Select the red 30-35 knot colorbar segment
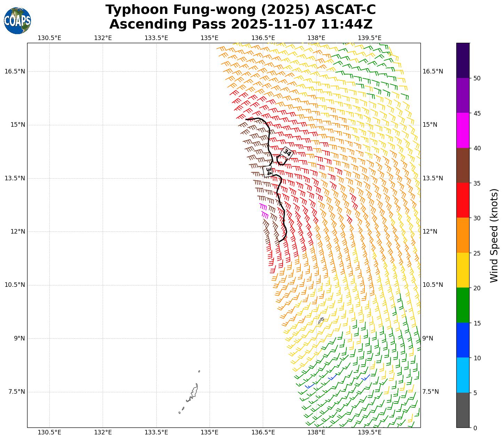The image size is (504, 440). [x=463, y=200]
